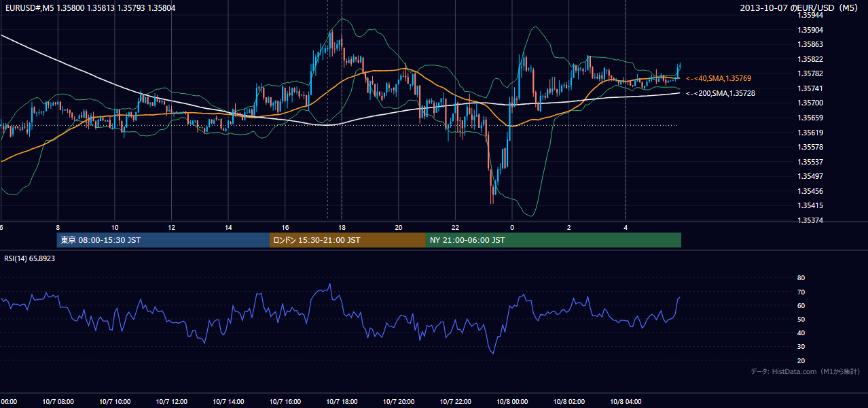Viewport: 868px width, 408px height.
Task: Click hour 2 tick under price chart
Action: [568, 227]
